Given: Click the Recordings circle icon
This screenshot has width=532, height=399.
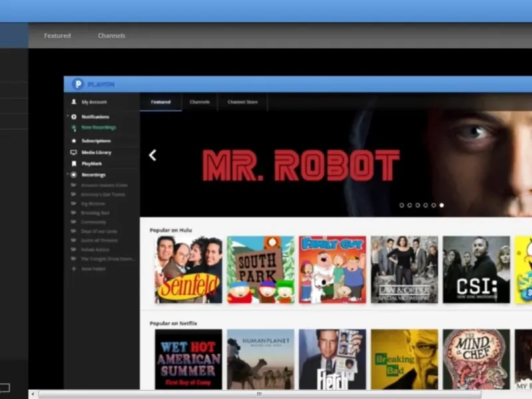Looking at the screenshot, I should tap(74, 175).
